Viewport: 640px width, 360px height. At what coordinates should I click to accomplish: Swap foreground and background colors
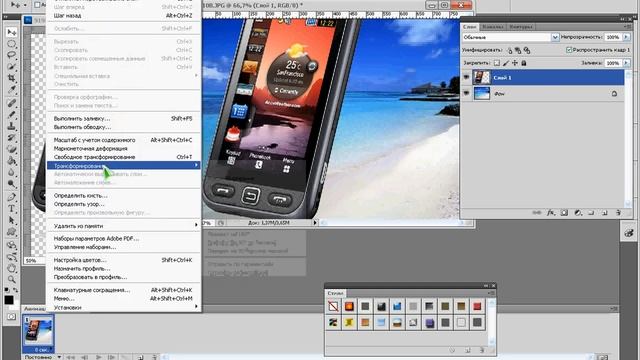[x=16, y=290]
